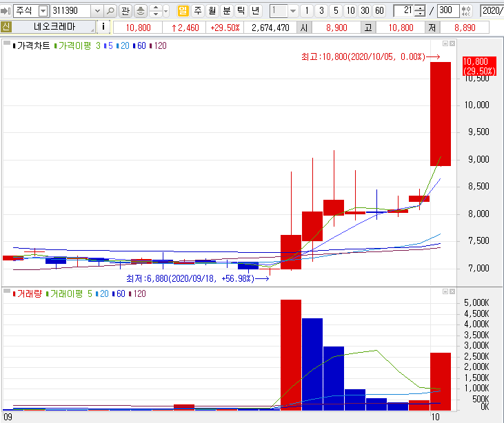
Task: Click current price 10,800 in quote bar
Action: (x=138, y=28)
